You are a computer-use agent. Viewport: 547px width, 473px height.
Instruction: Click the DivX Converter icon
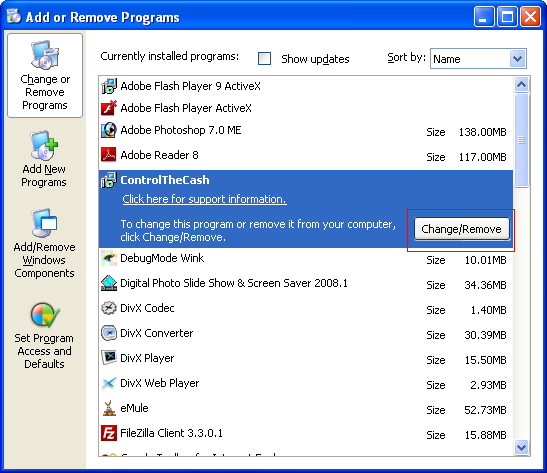click(109, 333)
